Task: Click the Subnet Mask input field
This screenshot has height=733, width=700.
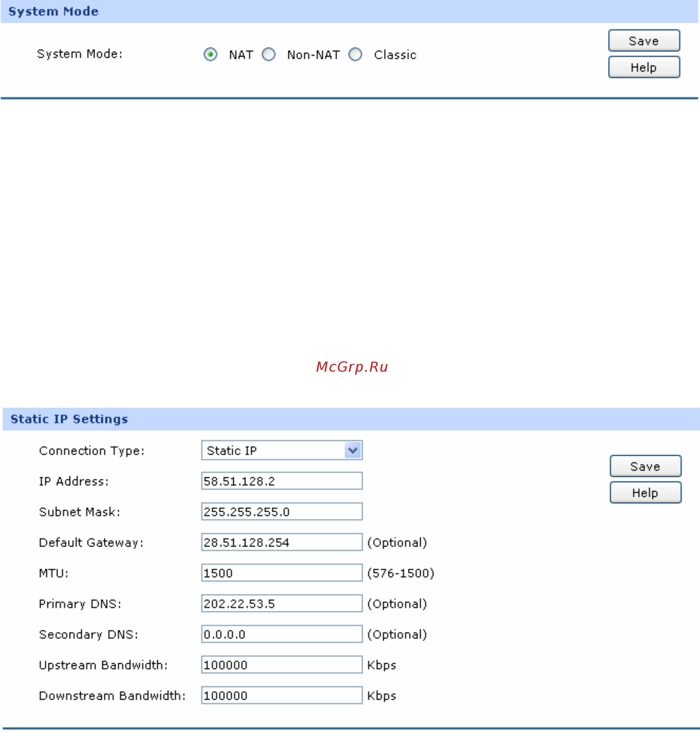Action: tap(282, 512)
